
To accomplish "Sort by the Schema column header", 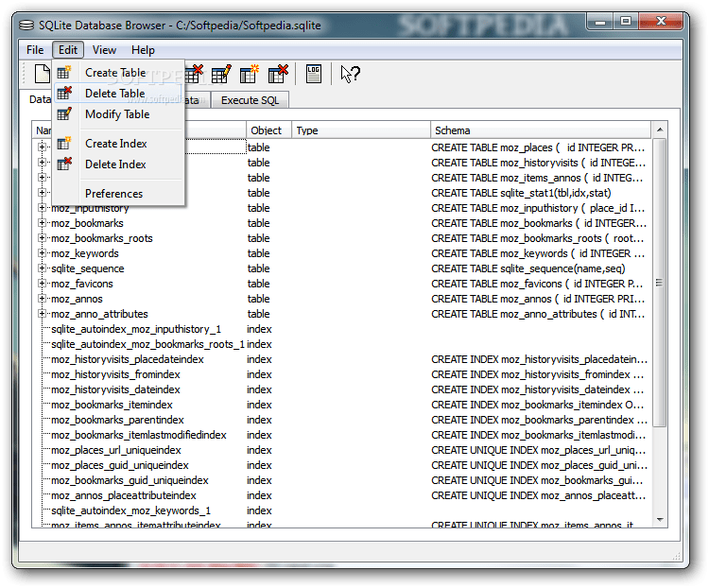I will click(x=541, y=130).
